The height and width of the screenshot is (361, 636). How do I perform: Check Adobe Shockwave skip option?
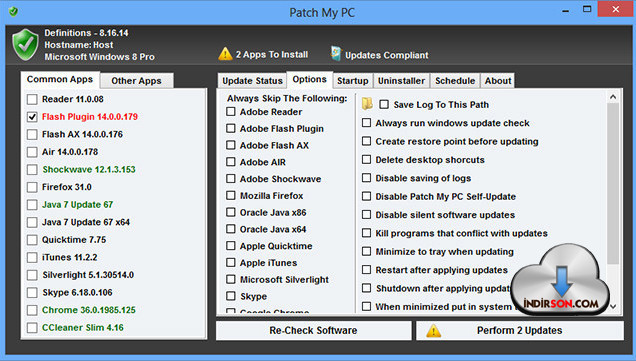pos(231,178)
